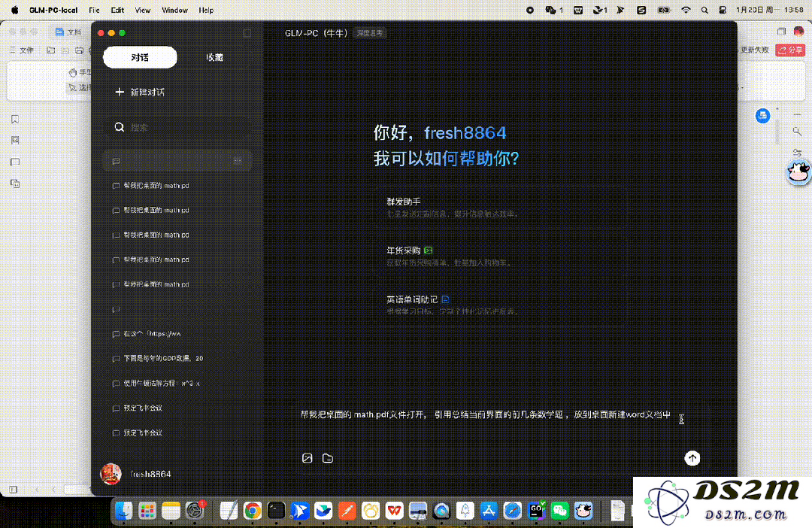Click the plus icon for new conversation
The image size is (812, 528).
click(120, 92)
